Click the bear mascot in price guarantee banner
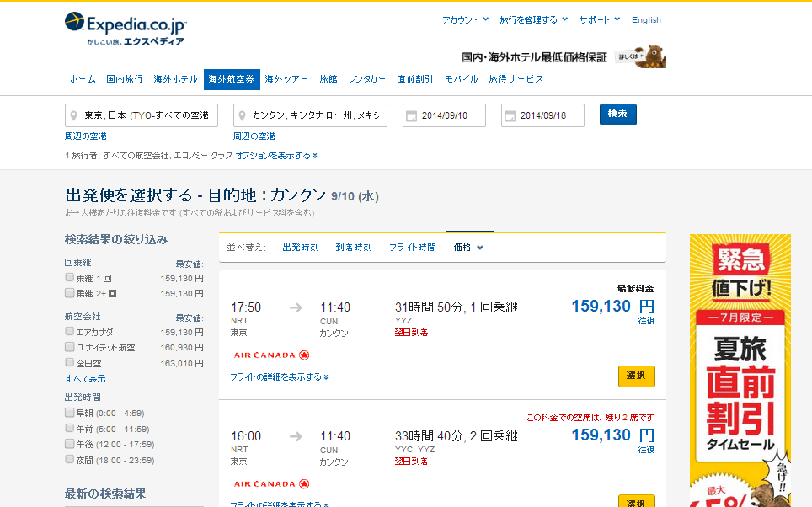The image size is (812, 507). point(652,56)
